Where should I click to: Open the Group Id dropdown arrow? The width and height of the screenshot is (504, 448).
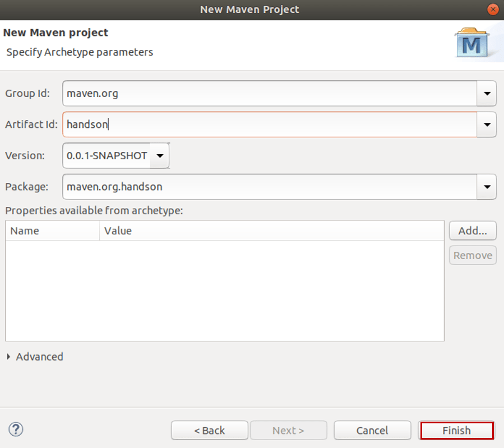click(x=487, y=94)
